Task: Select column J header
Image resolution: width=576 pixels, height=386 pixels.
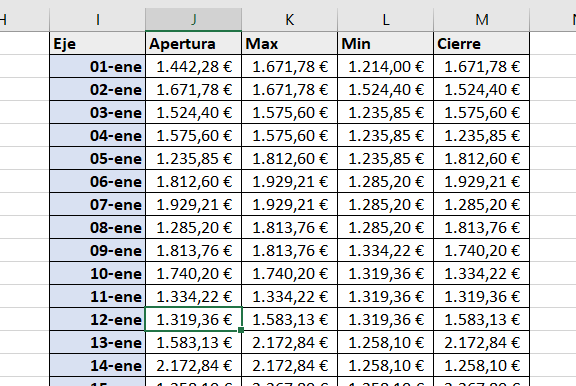Action: click(x=194, y=19)
